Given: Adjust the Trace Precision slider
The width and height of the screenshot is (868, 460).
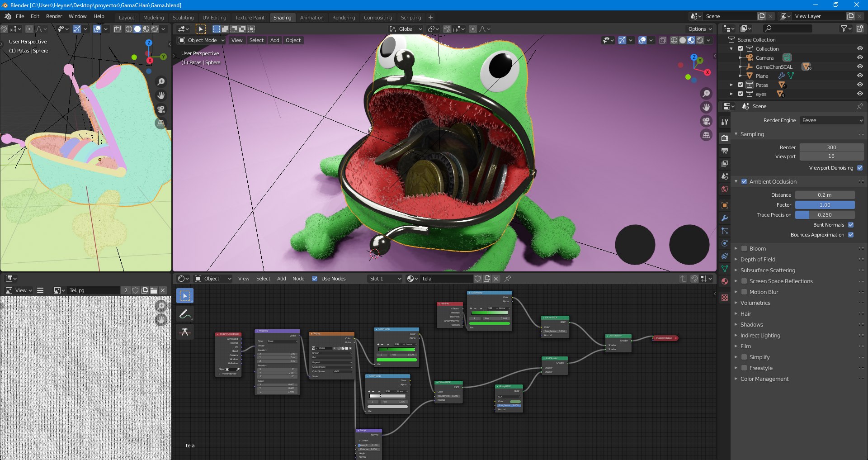Looking at the screenshot, I should click(x=825, y=215).
